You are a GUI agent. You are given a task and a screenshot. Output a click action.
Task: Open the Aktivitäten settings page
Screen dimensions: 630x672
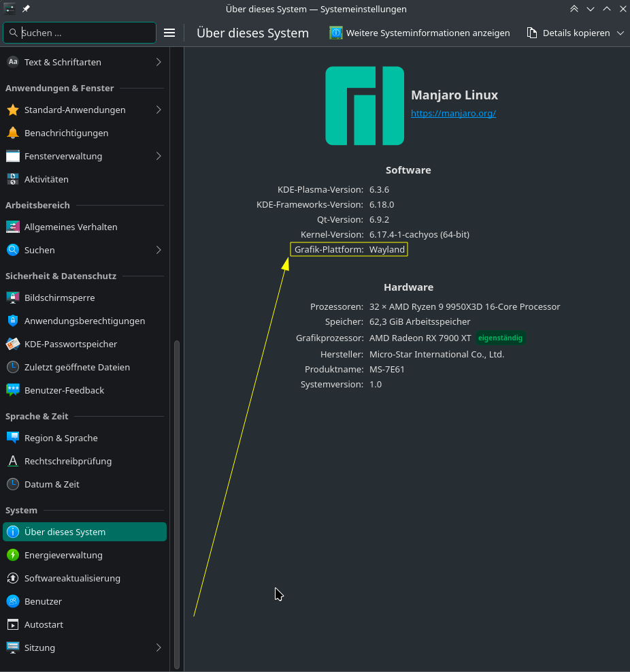click(x=84, y=179)
